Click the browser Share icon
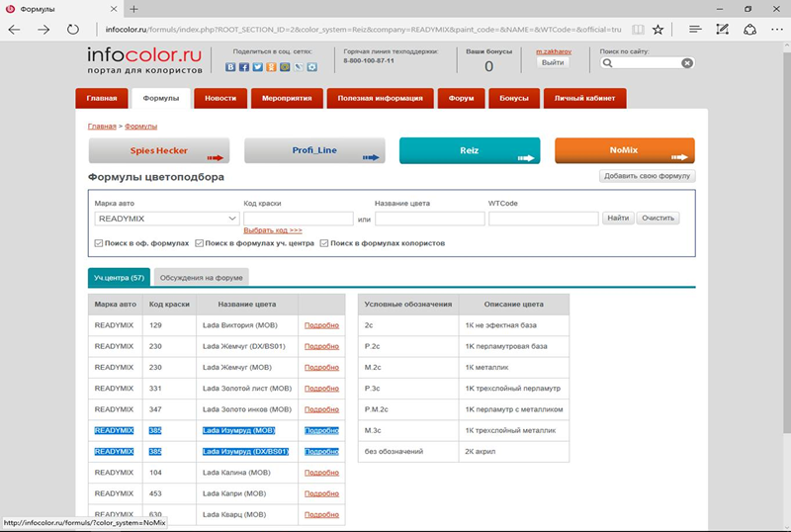Screen dimensions: 791x532 750,30
